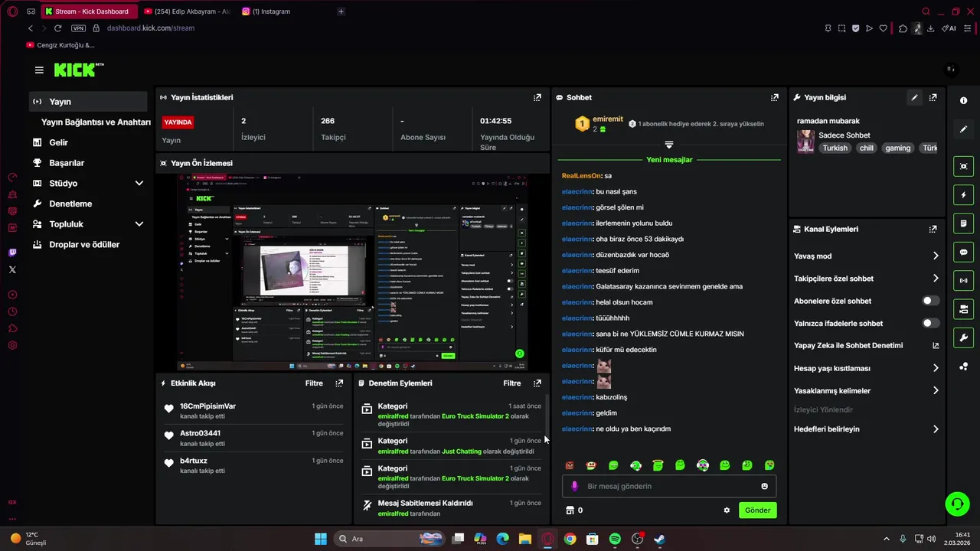Toggle the chat bubble widget button
Screen dimensions: 980x551
pyautogui.click(x=963, y=252)
